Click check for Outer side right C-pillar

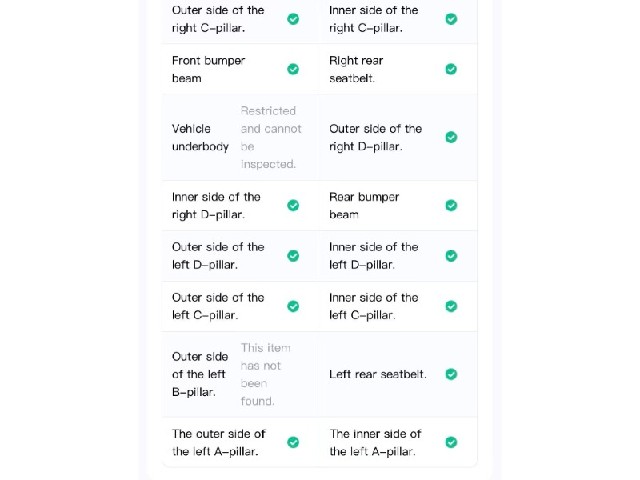[293, 19]
